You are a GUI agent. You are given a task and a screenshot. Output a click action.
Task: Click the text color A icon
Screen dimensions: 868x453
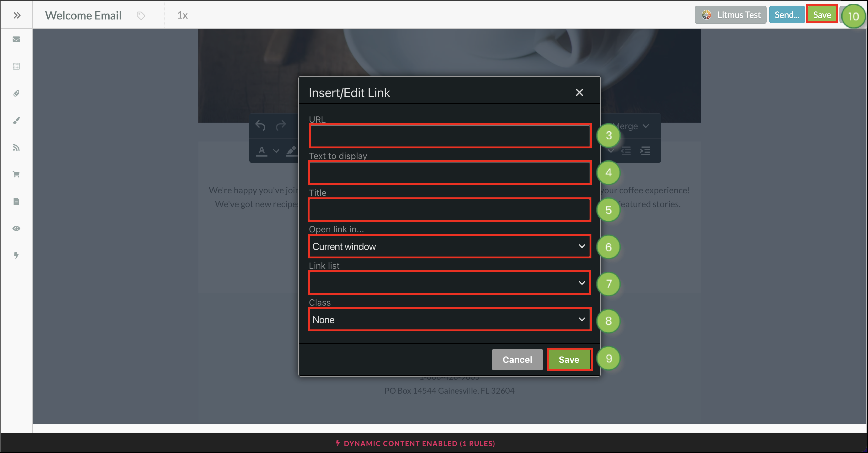click(262, 151)
